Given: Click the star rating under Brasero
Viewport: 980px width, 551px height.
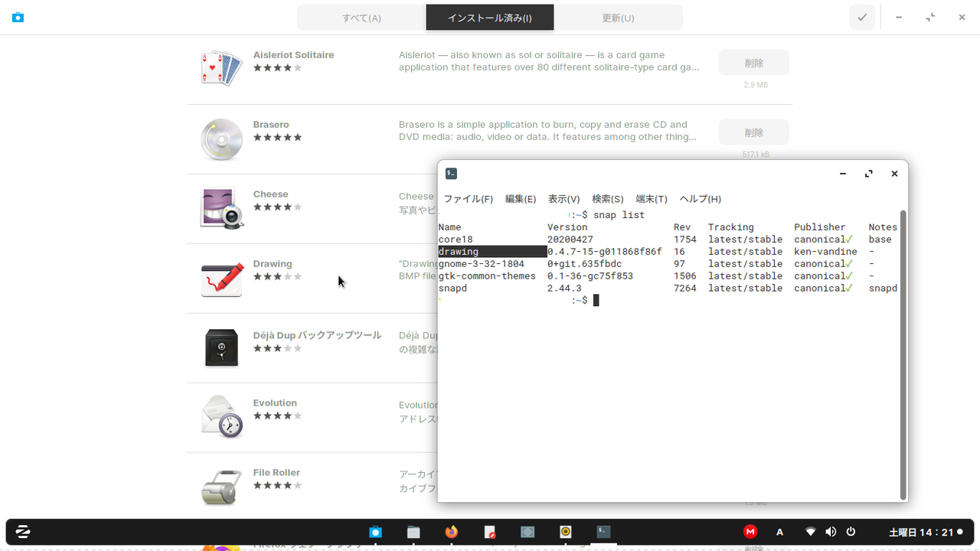Looking at the screenshot, I should pos(278,138).
